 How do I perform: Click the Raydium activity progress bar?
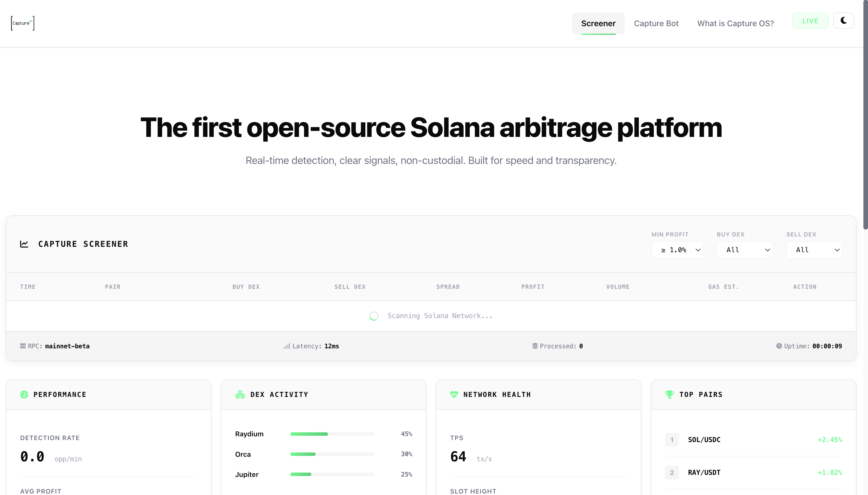click(332, 434)
